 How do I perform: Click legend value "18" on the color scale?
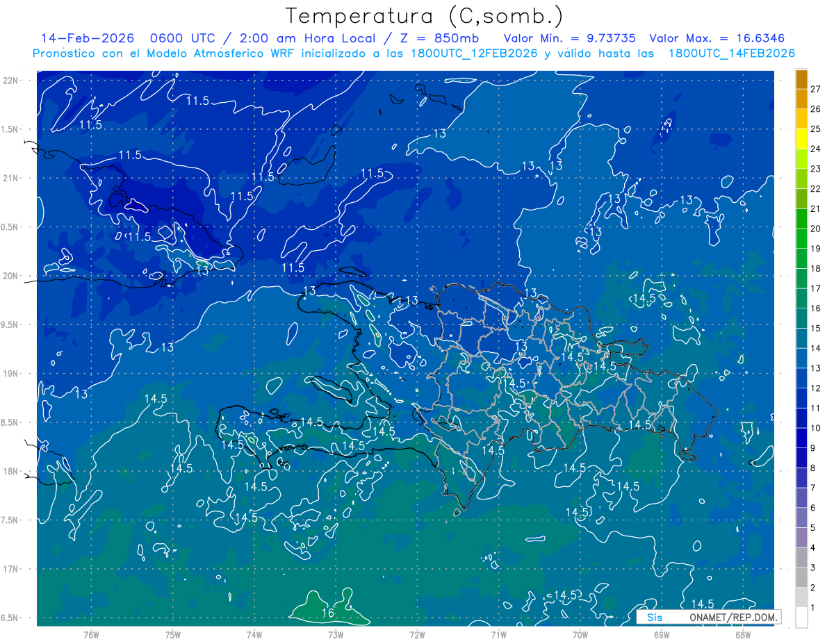pos(815,268)
